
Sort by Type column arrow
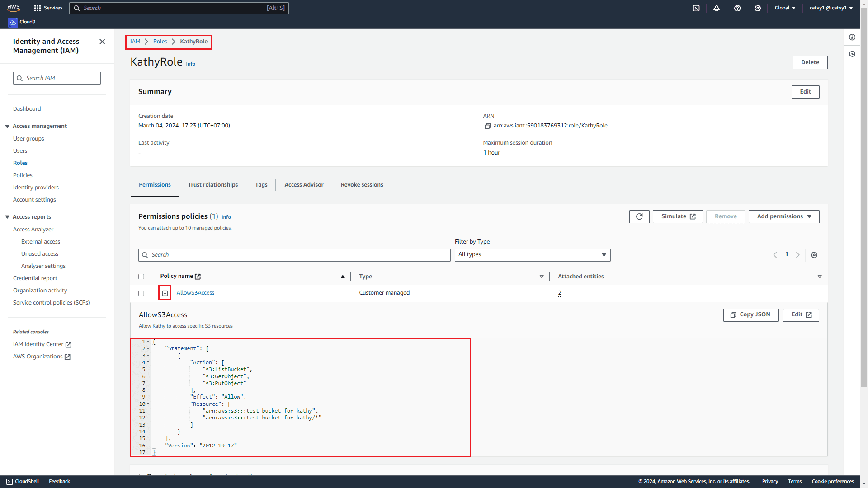pyautogui.click(x=542, y=277)
